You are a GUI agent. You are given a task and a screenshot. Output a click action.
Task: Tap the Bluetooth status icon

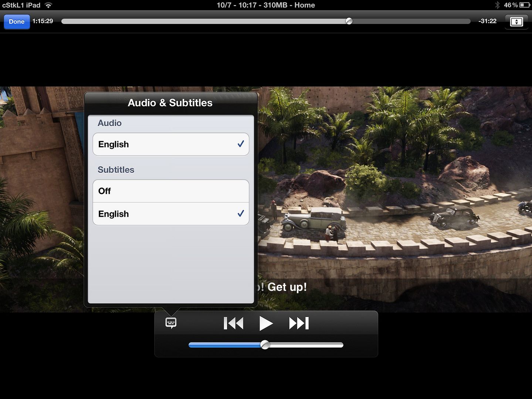tap(497, 5)
